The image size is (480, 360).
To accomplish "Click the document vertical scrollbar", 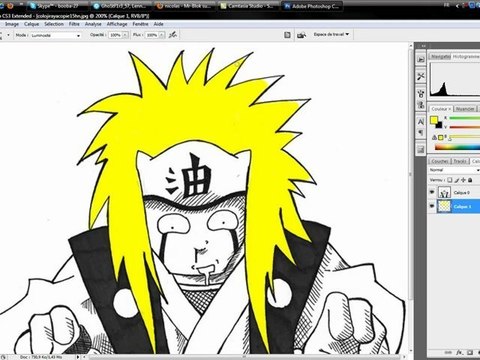I will (x=411, y=173).
